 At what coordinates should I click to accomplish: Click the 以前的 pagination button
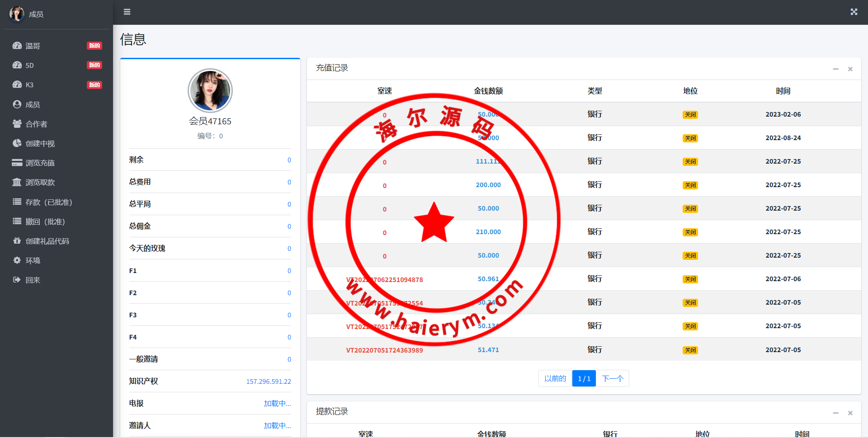coord(555,378)
